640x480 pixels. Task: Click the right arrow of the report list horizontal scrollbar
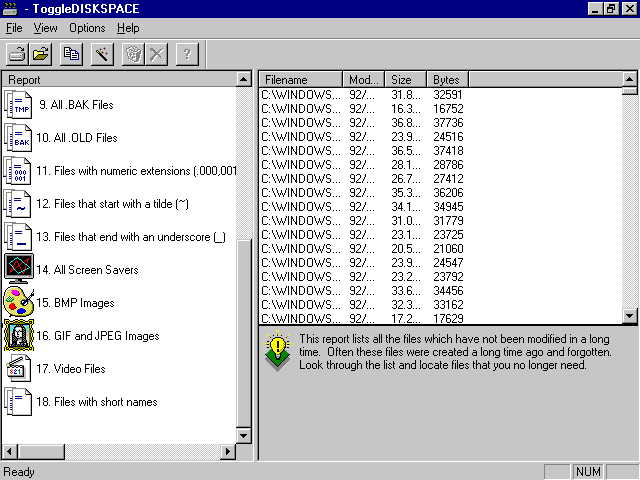[227, 453]
